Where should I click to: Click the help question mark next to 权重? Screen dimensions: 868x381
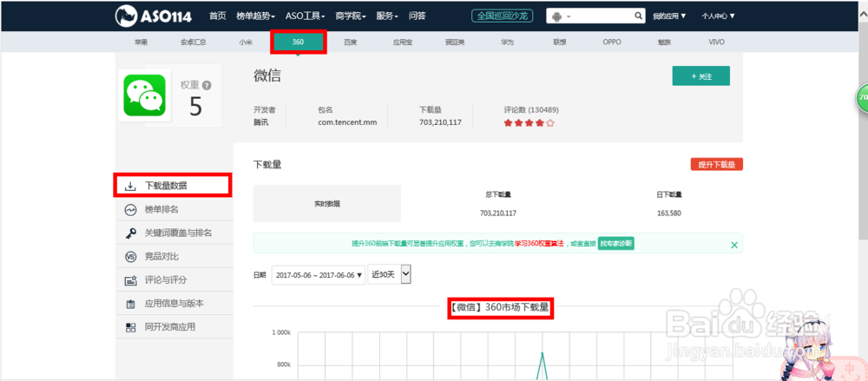tap(207, 85)
